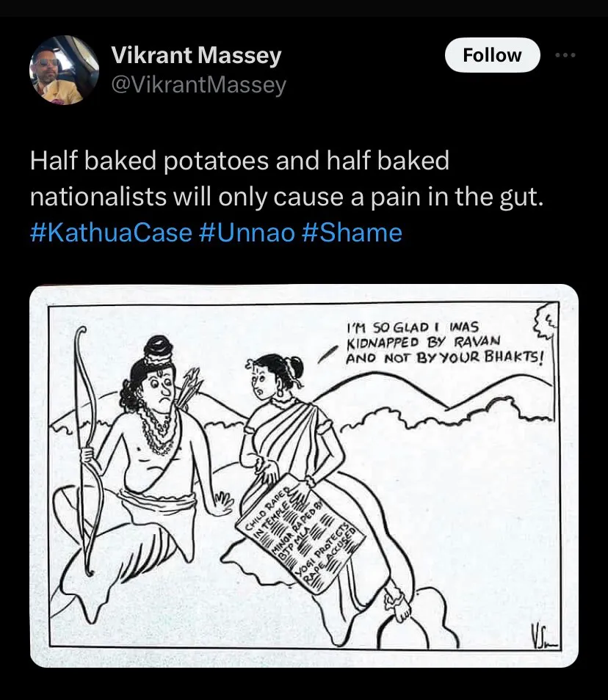Open the Vikrant Massey display name link

[x=196, y=55]
